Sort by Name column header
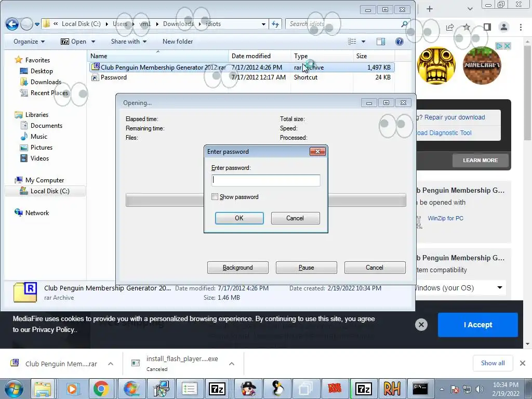 pos(158,56)
